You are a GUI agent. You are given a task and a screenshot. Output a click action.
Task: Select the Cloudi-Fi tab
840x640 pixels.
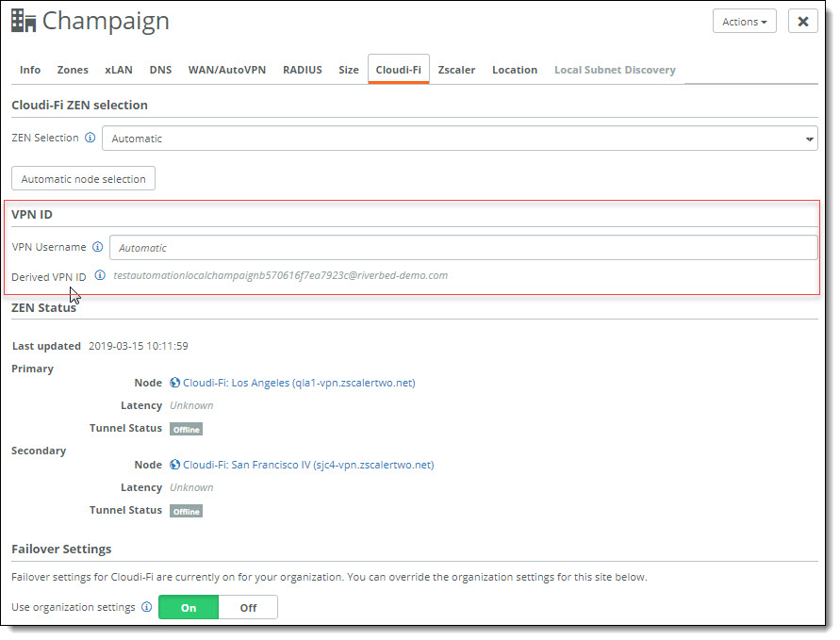(398, 70)
